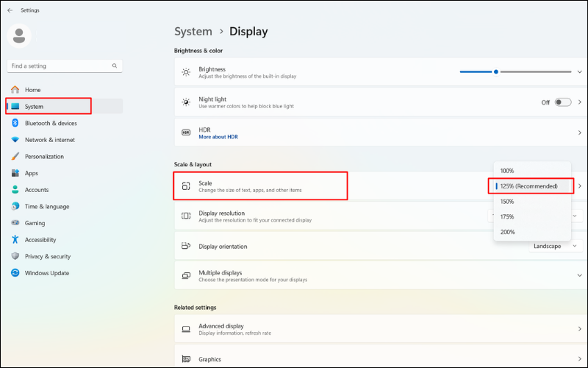
Task: Click the More about HDR link
Action: pyautogui.click(x=218, y=137)
